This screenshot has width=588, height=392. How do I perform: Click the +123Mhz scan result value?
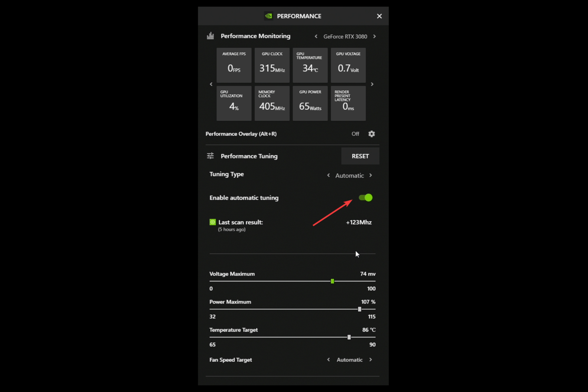[x=359, y=222]
